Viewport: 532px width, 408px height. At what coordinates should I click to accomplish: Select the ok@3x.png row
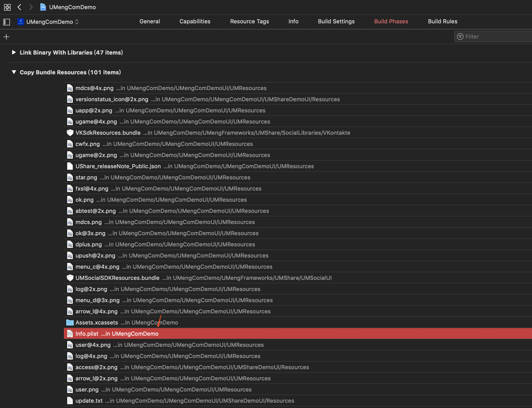click(x=298, y=233)
